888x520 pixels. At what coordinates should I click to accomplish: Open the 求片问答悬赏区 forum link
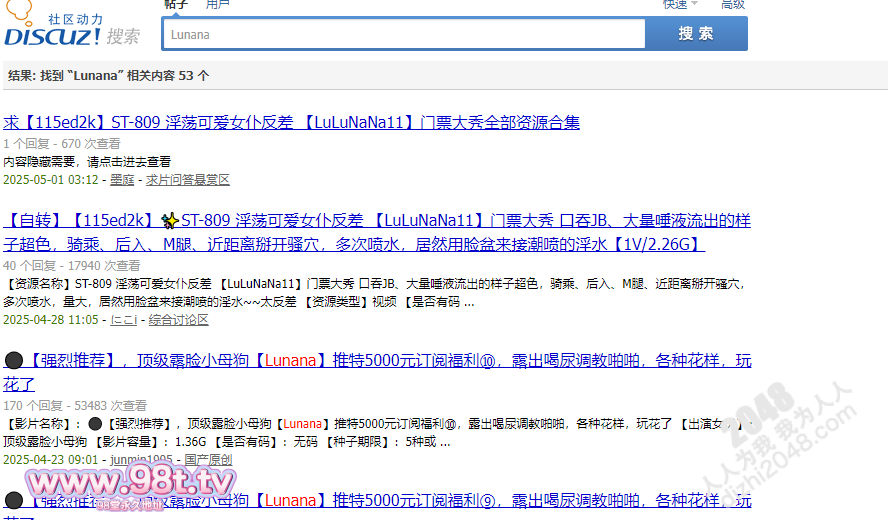coord(188,180)
